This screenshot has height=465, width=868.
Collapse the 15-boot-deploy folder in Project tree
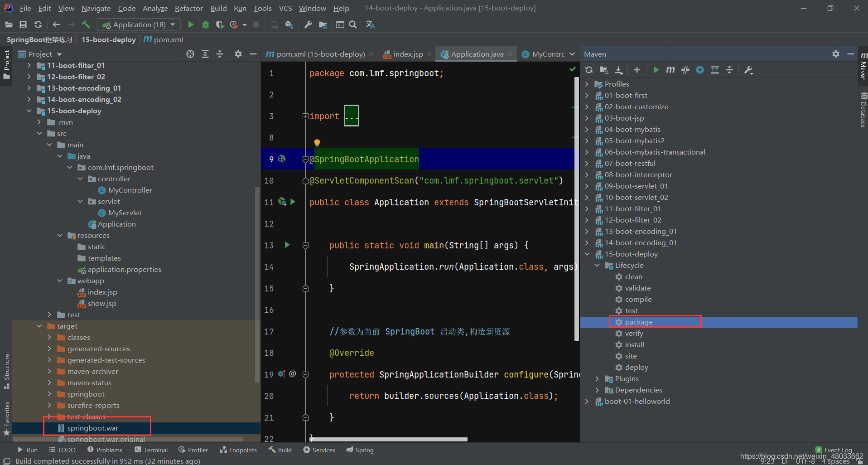[29, 111]
